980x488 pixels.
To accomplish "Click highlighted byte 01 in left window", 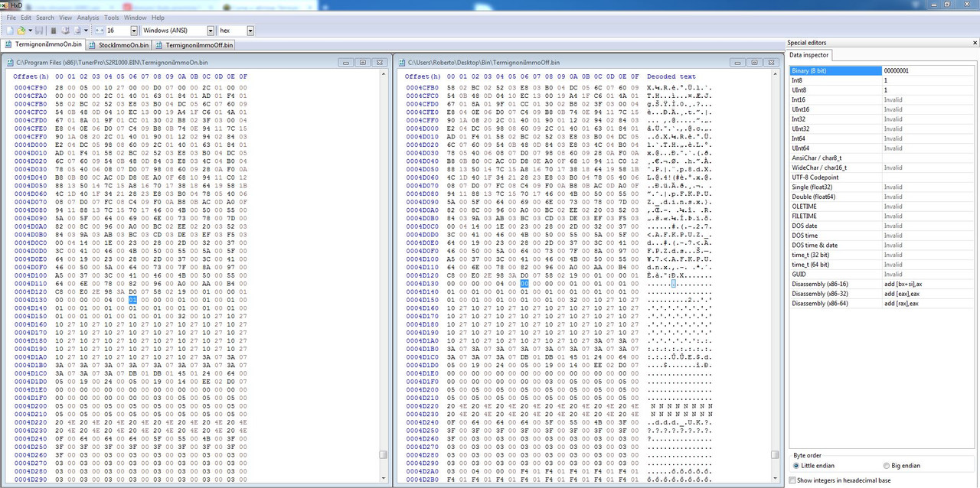I will [133, 300].
